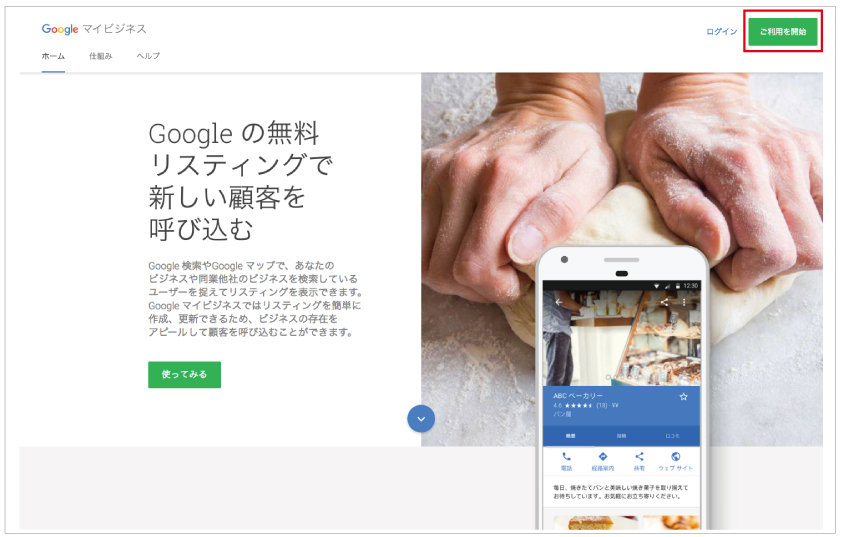Click the 使ってみる button
This screenshot has height=537, width=841.
pyautogui.click(x=185, y=374)
